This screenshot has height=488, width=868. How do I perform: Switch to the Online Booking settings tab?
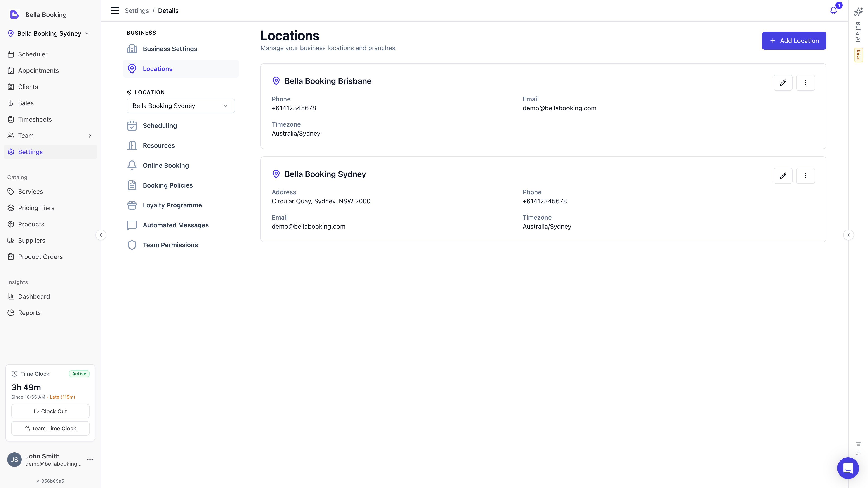(166, 165)
